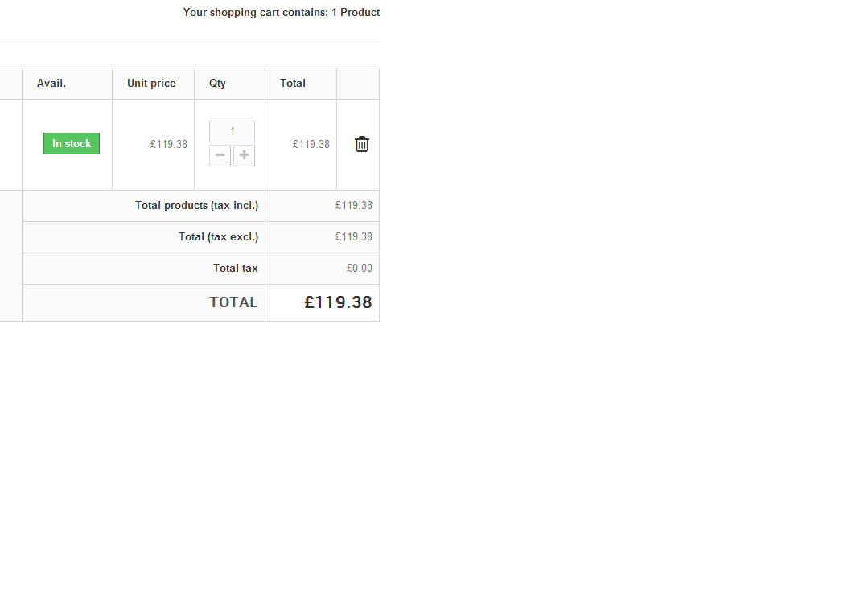Click the Unit price column header
Image resolution: width=856 pixels, height=616 pixels.
tap(151, 83)
